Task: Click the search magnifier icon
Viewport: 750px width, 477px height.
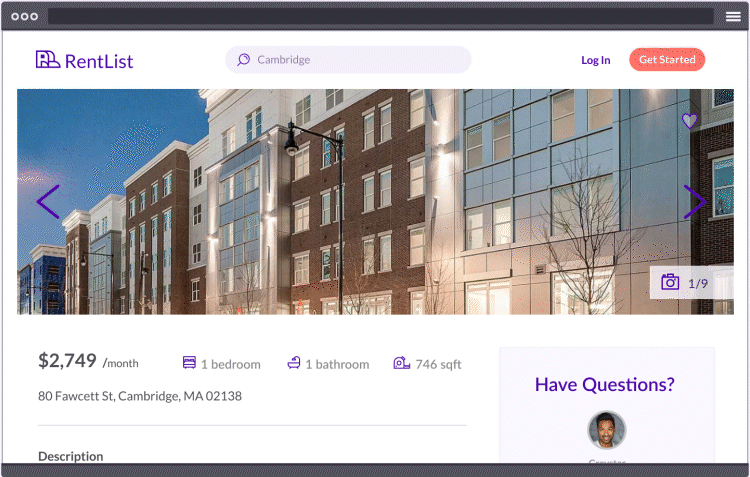Action: pos(243,59)
